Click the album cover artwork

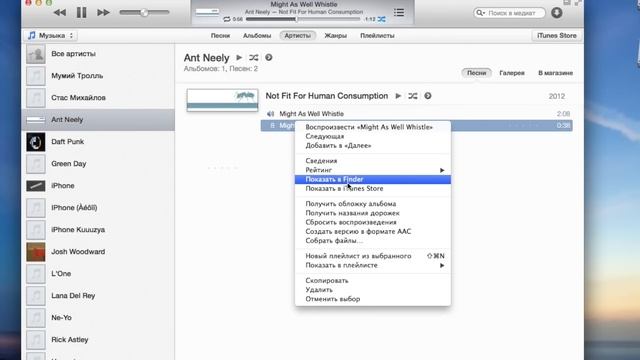pos(222,100)
